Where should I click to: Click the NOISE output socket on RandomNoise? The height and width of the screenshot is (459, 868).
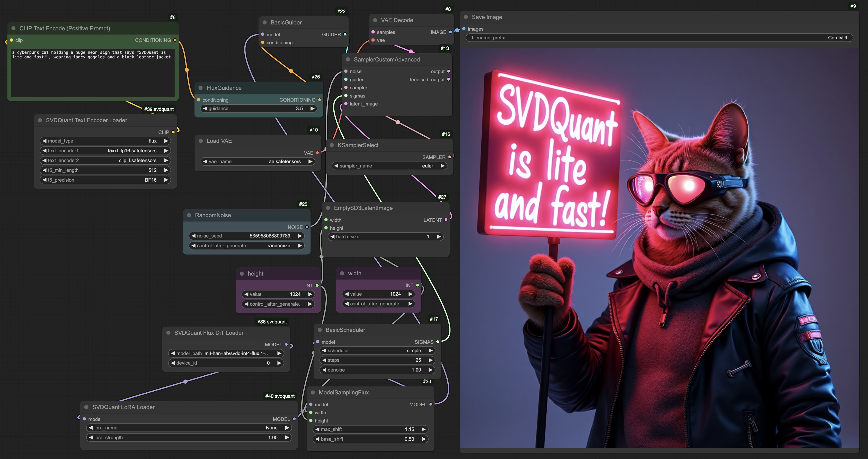click(x=307, y=227)
